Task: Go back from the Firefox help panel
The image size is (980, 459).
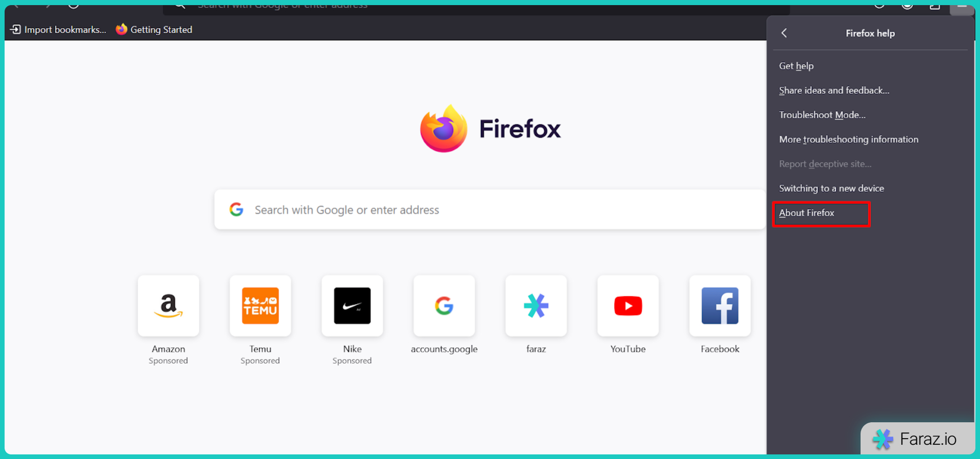Action: click(x=784, y=33)
